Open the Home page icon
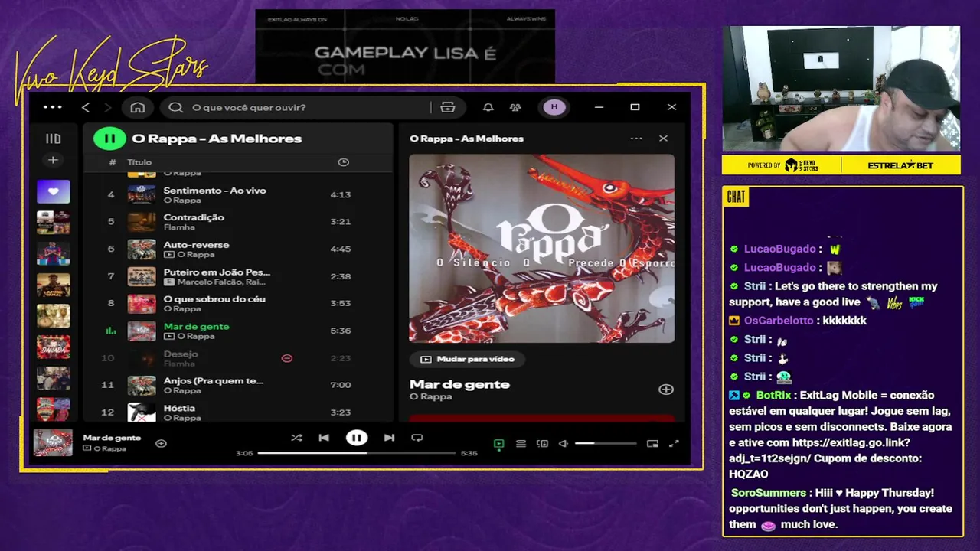Screen dimensions: 980x551 coord(138,107)
